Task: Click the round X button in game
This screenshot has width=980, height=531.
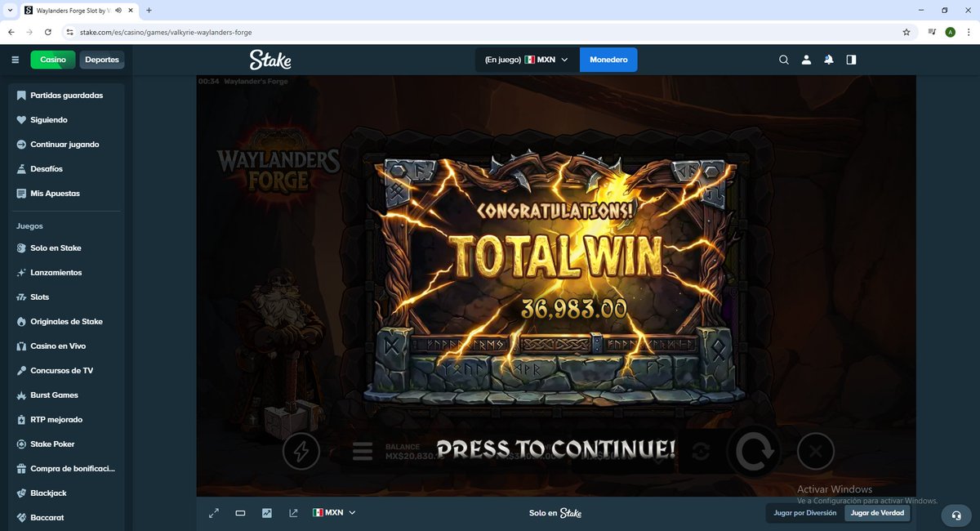Action: [816, 451]
